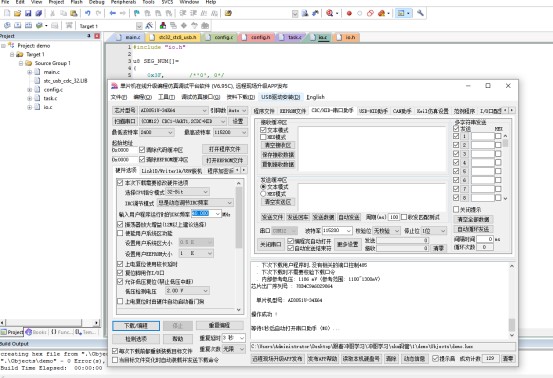The image size is (553, 378).
Task: Open the CAN assistant tab
Action: point(402,111)
